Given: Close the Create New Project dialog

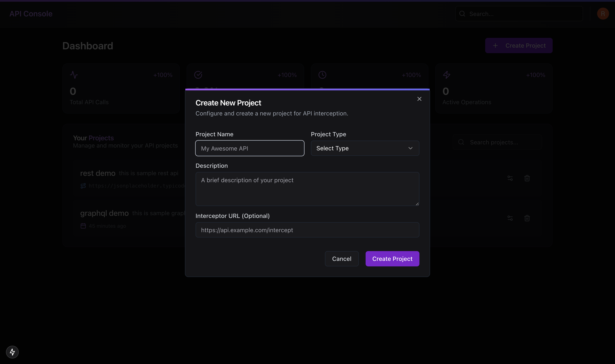Looking at the screenshot, I should coord(419,99).
